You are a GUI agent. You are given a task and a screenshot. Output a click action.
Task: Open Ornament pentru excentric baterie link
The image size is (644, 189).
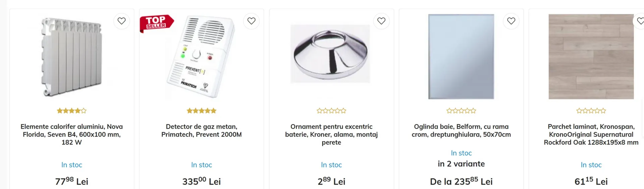click(x=331, y=134)
